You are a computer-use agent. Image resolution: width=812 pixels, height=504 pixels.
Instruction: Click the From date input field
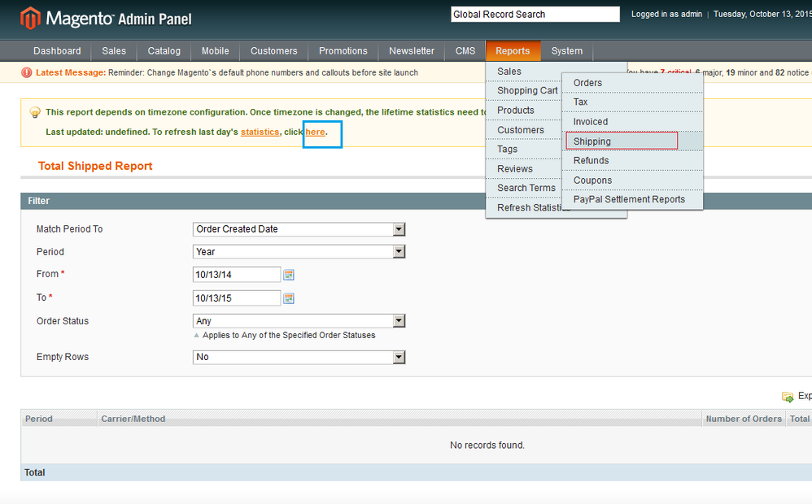(237, 275)
